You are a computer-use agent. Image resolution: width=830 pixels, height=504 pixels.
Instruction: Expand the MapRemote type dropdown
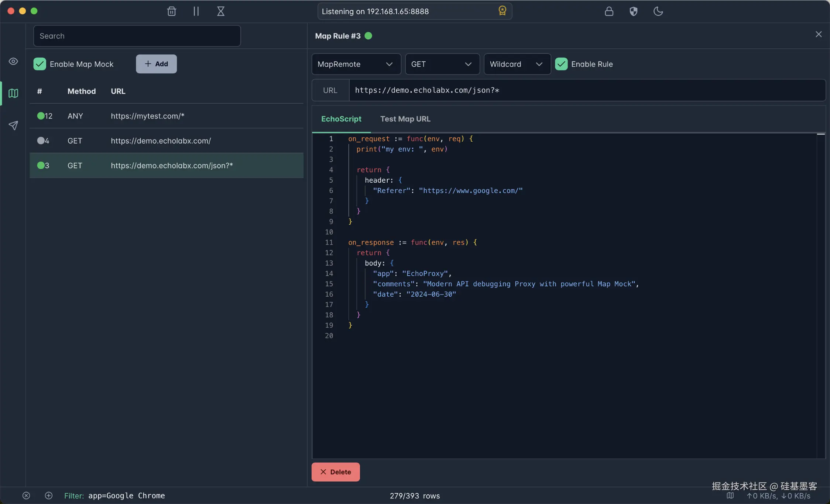click(356, 64)
